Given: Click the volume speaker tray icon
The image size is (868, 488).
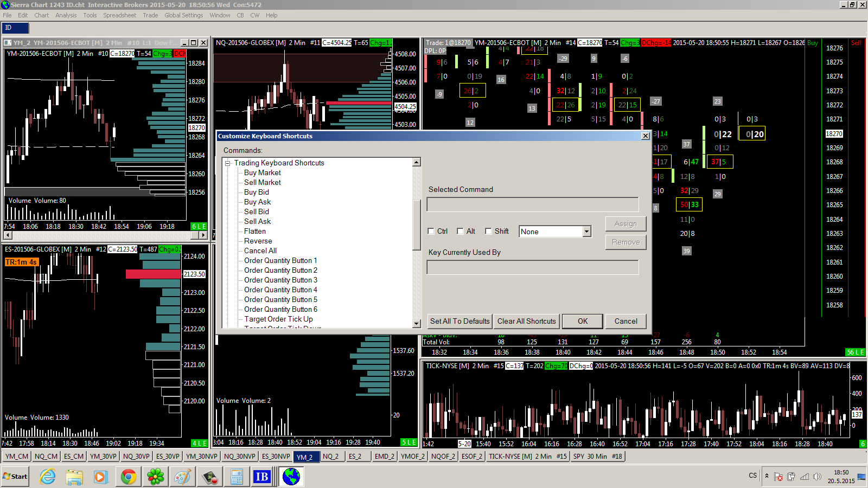Looking at the screenshot, I should pos(817,477).
